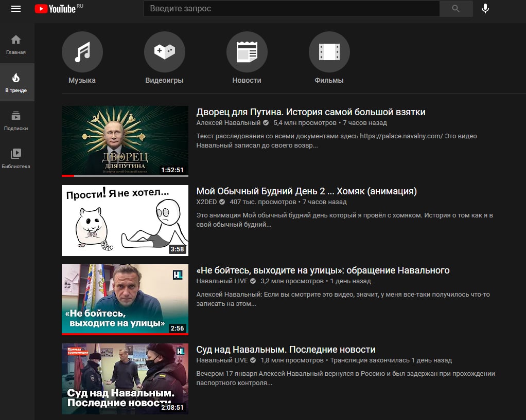Select the Новости category icon
Image resolution: width=526 pixels, height=420 pixels.
(x=247, y=52)
